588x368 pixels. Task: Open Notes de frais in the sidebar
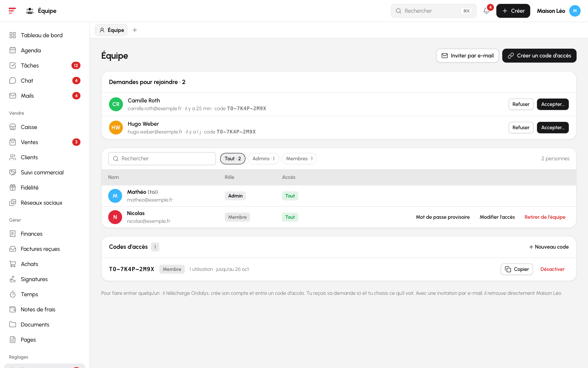45,309
